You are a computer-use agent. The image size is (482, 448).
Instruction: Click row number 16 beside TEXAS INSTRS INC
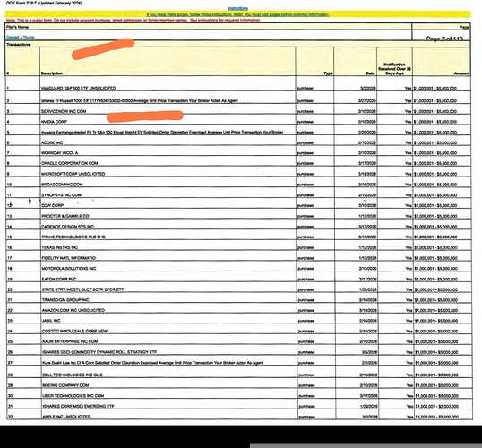(x=10, y=247)
